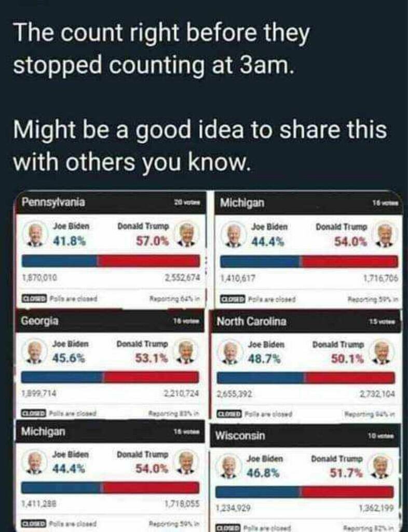Image resolution: width=408 pixels, height=532 pixels.
Task: Tap Joe Biden's avatar under North Carolina
Action: coord(230,353)
